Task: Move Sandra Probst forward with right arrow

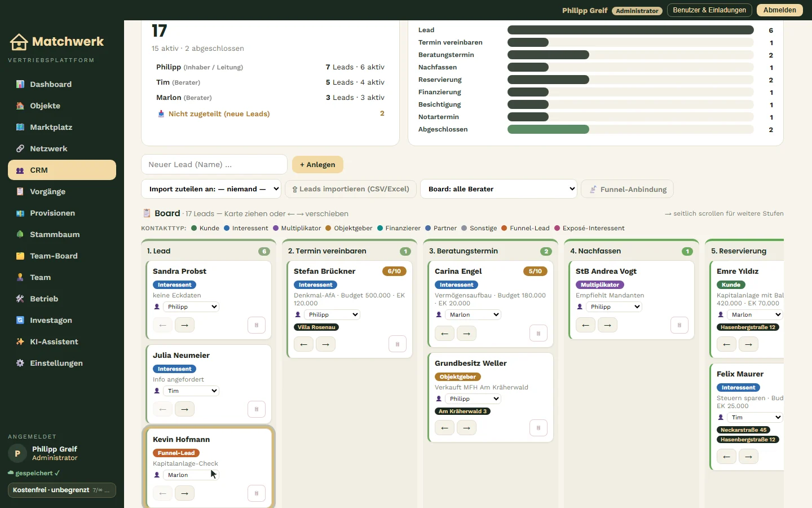Action: [x=184, y=325]
